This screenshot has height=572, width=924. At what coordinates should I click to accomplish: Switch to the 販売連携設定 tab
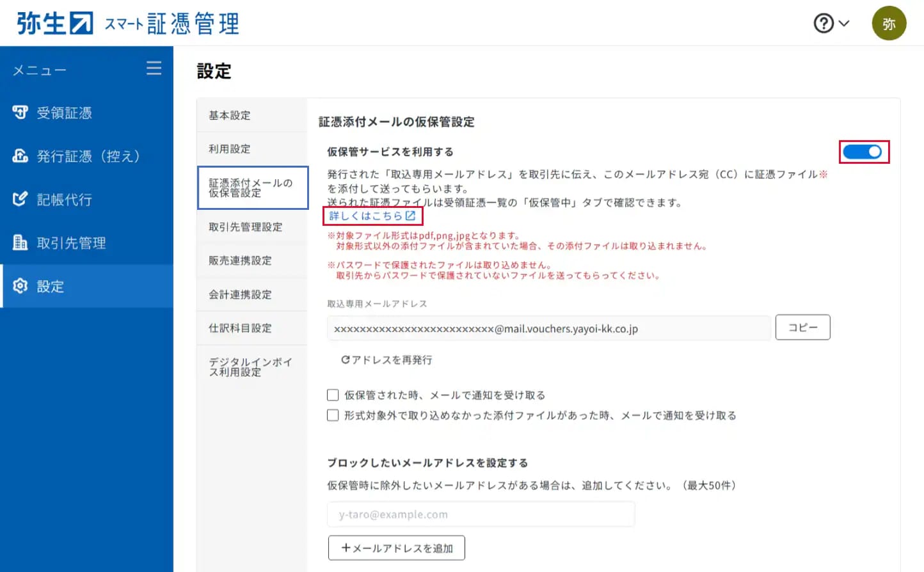[240, 260]
